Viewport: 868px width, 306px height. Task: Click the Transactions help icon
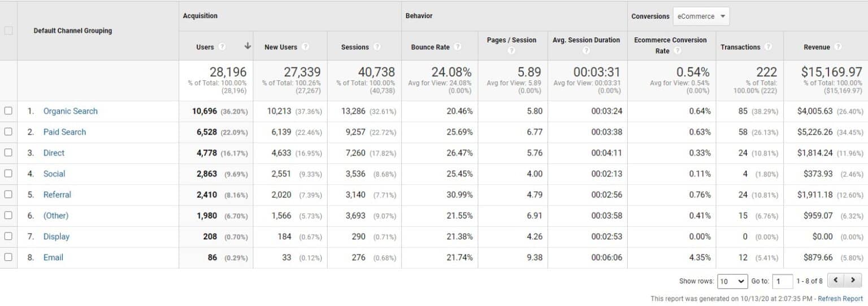point(768,47)
